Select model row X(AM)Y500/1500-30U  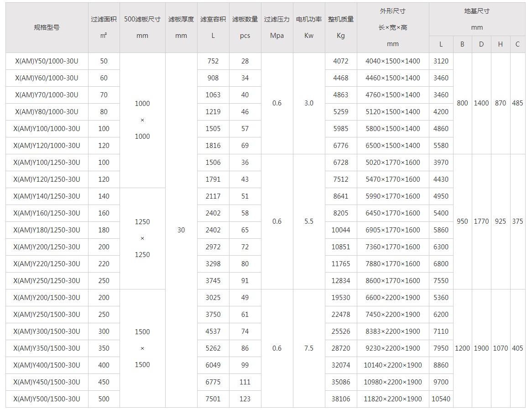coord(47,399)
